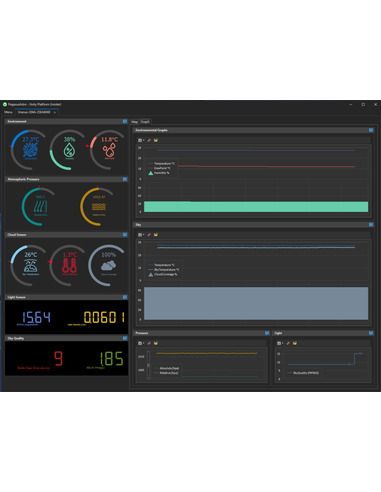Viewport: 381px width, 492px height.
Task: Open the grid dropdown in the Environmental Graphs toolbar
Action: coord(141,140)
